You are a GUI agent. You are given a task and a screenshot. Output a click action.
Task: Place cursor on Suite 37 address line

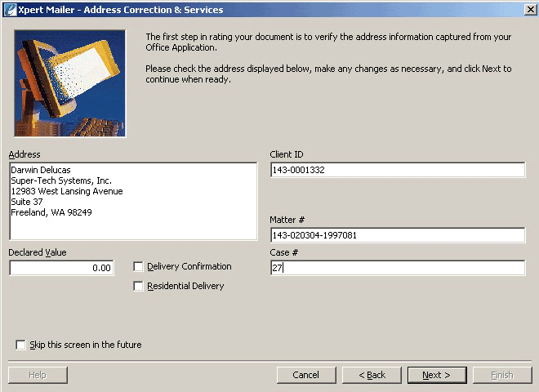pos(27,202)
